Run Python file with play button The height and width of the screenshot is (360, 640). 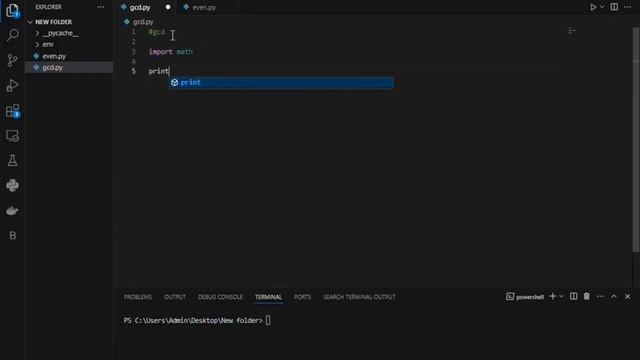pos(593,7)
